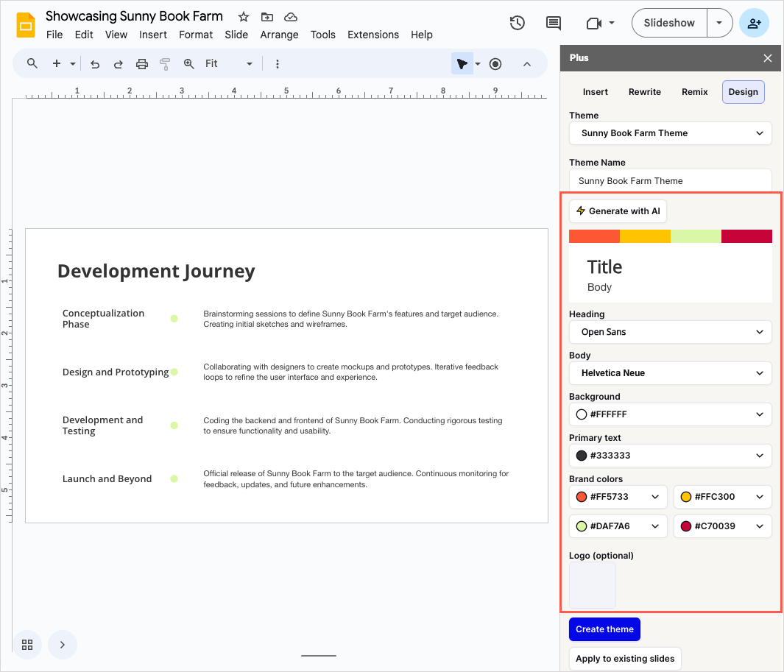Click Apply to existing slides button
This screenshot has height=672, width=784.
click(x=625, y=659)
